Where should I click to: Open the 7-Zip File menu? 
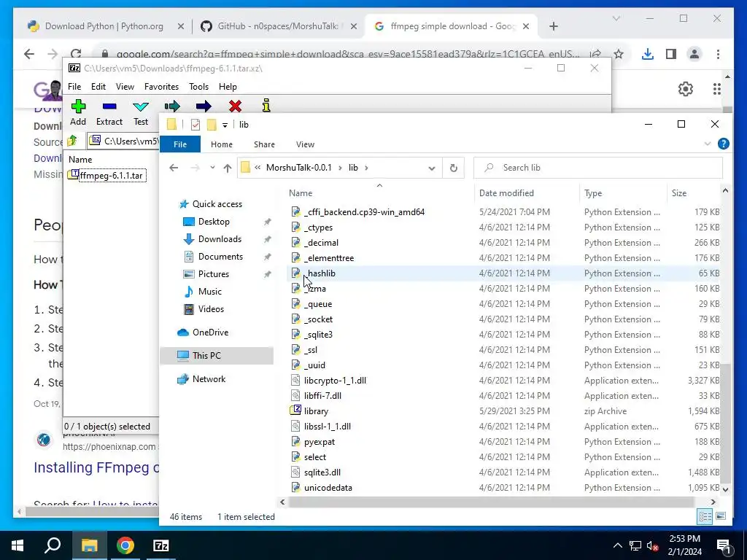(74, 87)
